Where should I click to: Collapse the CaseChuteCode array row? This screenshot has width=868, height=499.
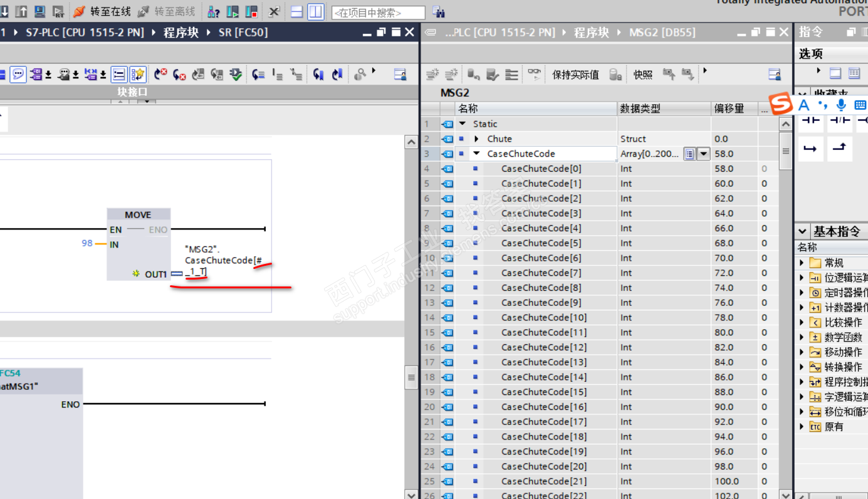476,154
